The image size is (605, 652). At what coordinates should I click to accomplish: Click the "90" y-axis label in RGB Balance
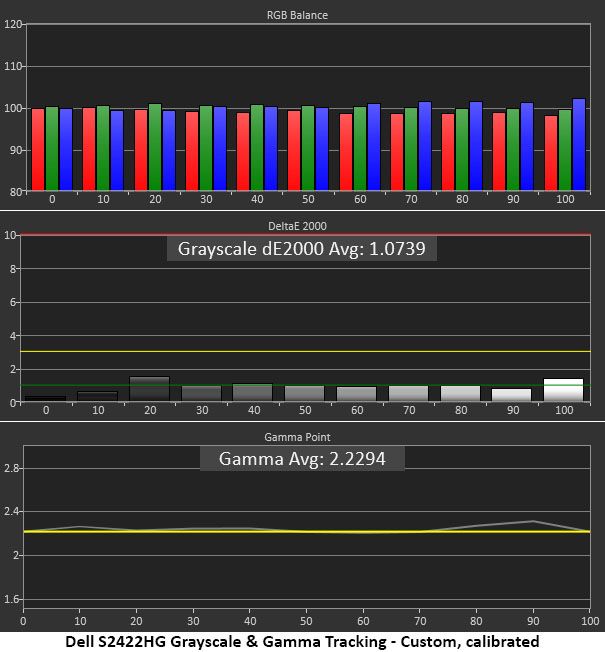(x=15, y=150)
